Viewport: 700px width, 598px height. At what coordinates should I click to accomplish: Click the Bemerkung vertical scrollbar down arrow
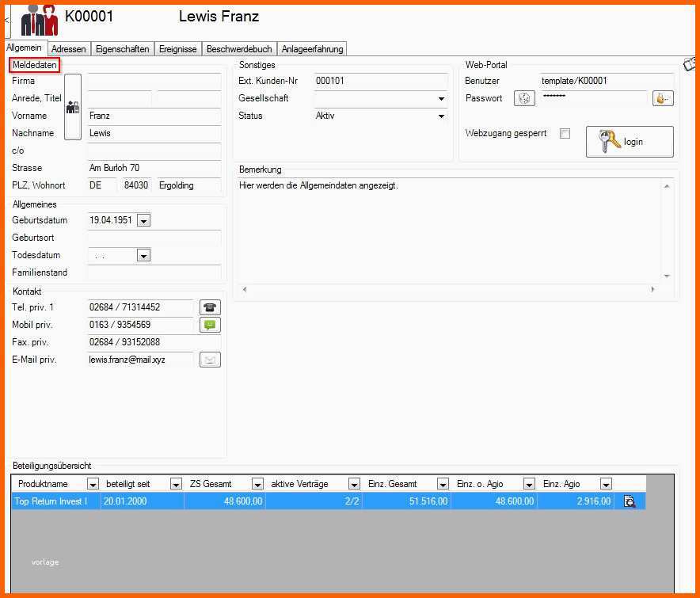click(x=667, y=276)
